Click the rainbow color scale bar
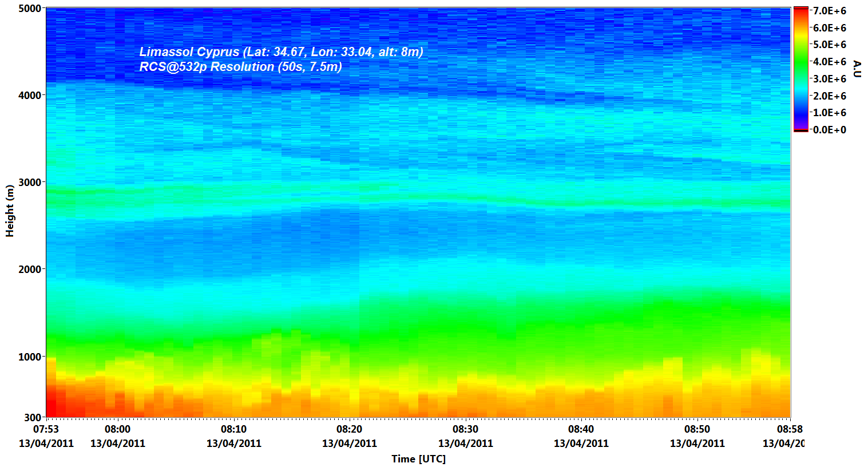 [800, 69]
